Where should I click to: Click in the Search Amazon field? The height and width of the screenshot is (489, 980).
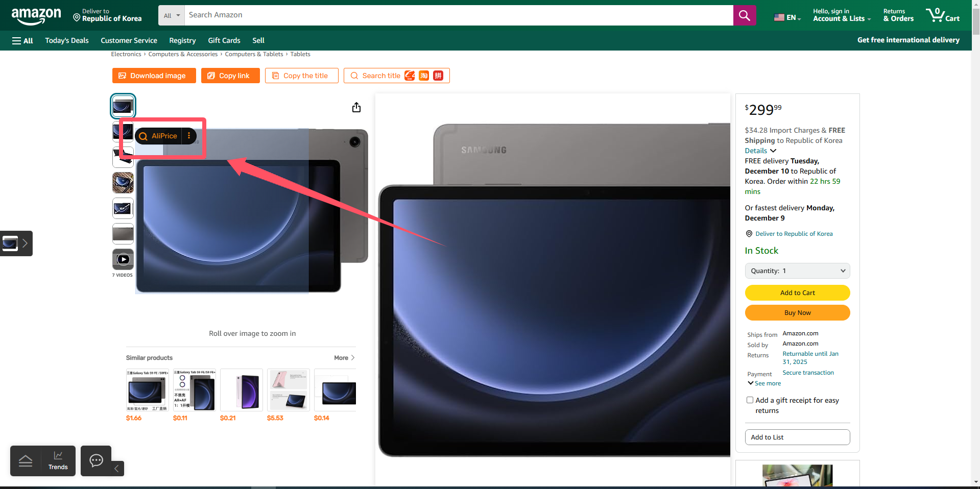459,15
